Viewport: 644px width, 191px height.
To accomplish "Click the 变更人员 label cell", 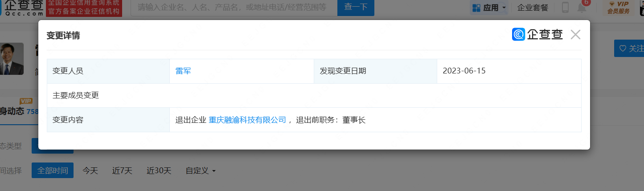I will point(108,71).
